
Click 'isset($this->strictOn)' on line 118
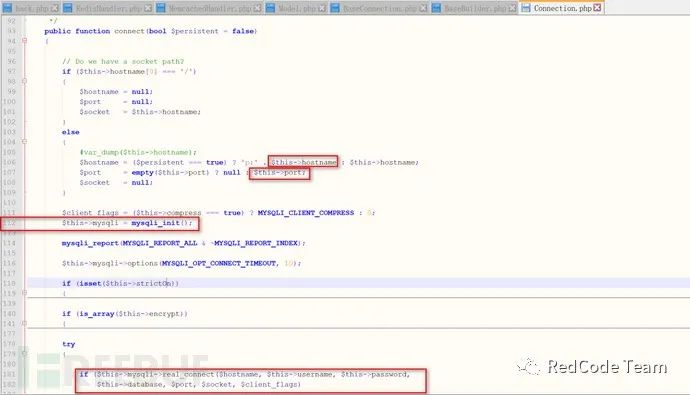click(x=128, y=283)
